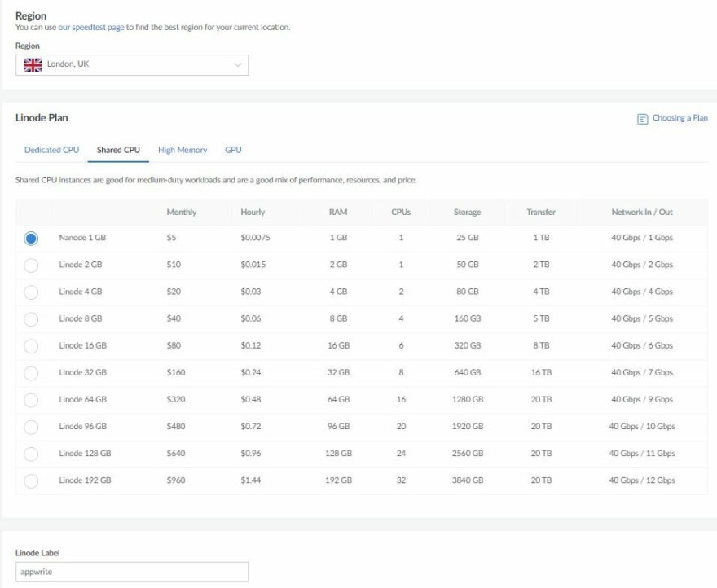Click the Hourly column header
This screenshot has width=717, height=588.
[253, 213]
